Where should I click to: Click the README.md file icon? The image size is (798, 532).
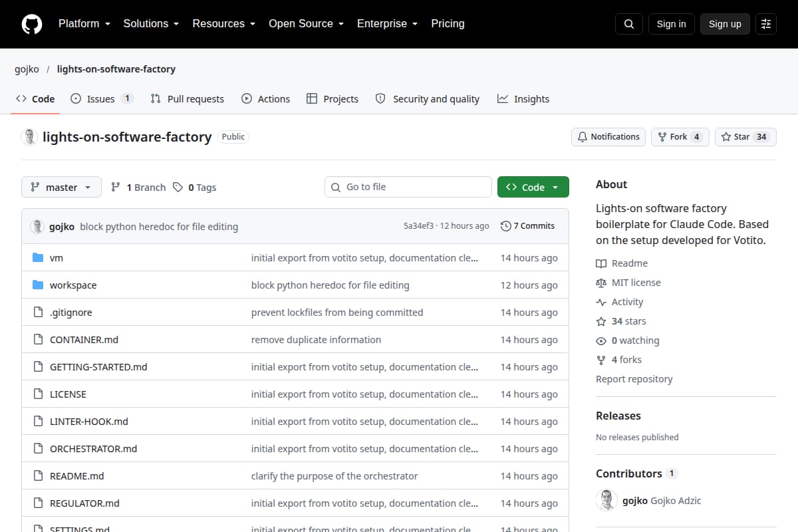[38, 476]
